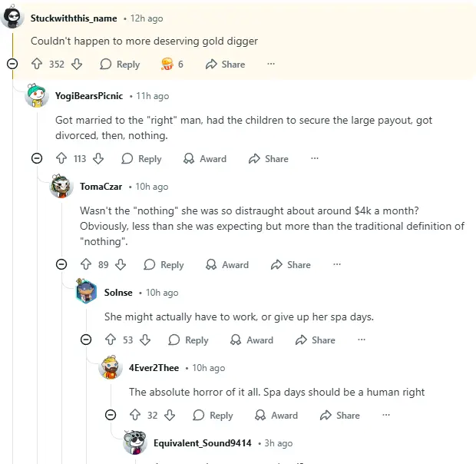Open more options menu on TomaCzar's comment

click(x=336, y=265)
